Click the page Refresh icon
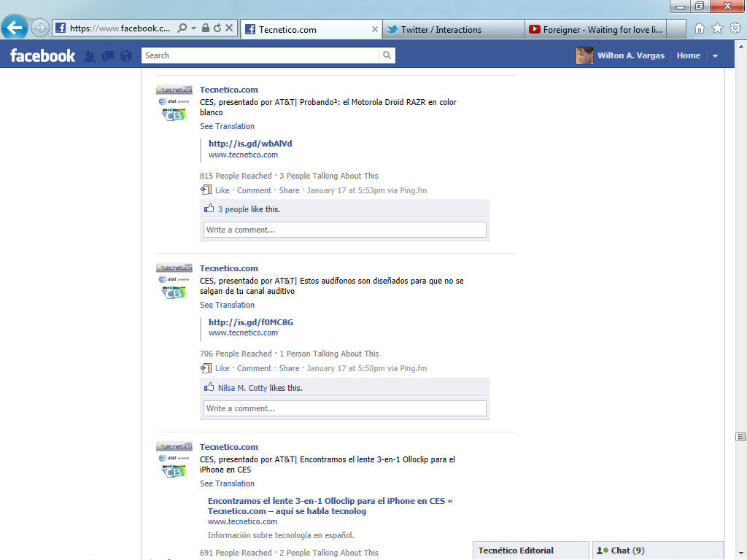Image resolution: width=747 pixels, height=560 pixels. pyautogui.click(x=217, y=28)
